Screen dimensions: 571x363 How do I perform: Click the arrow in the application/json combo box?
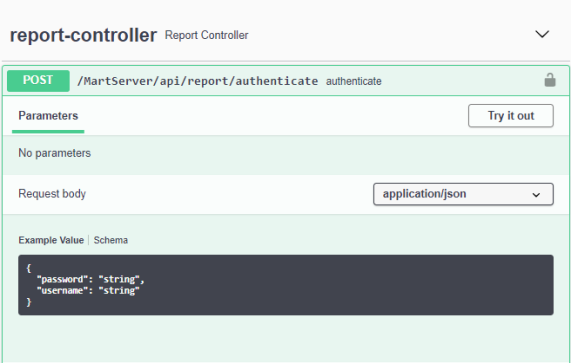point(536,195)
